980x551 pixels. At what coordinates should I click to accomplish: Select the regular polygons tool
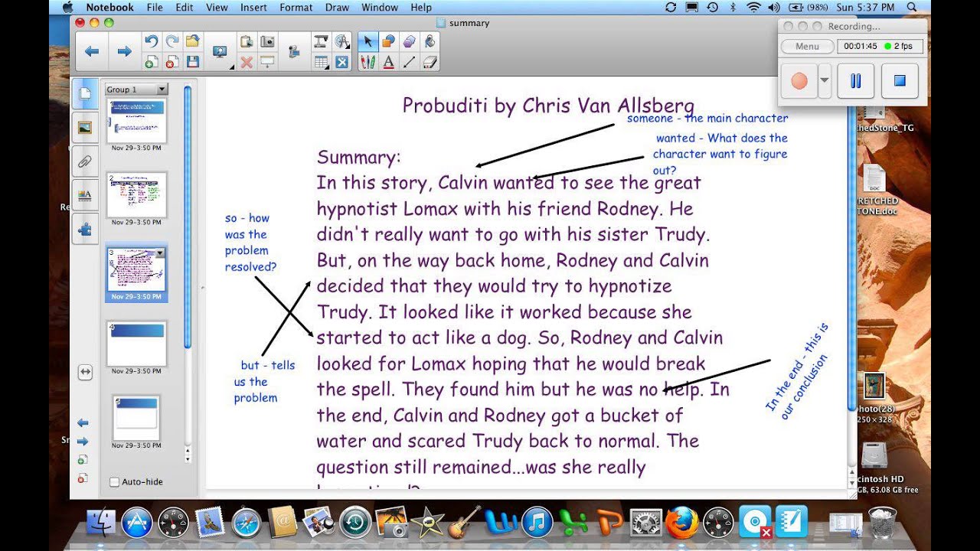(x=409, y=42)
